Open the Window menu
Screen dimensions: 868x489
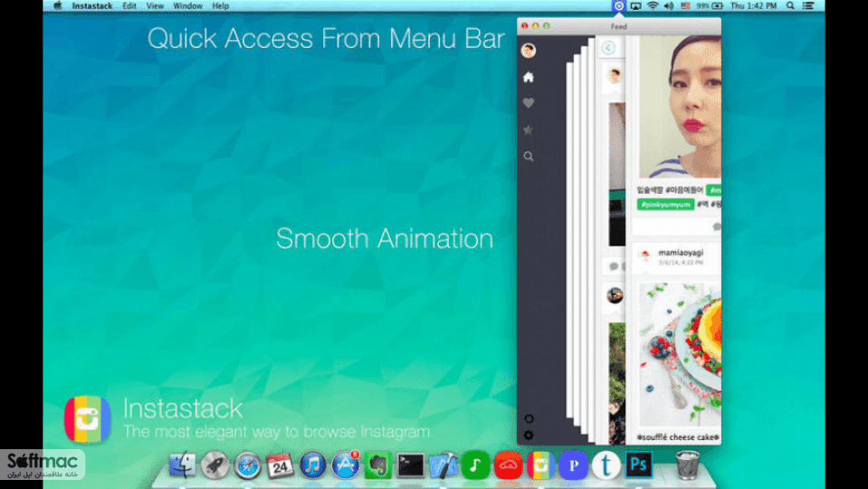pos(187,5)
